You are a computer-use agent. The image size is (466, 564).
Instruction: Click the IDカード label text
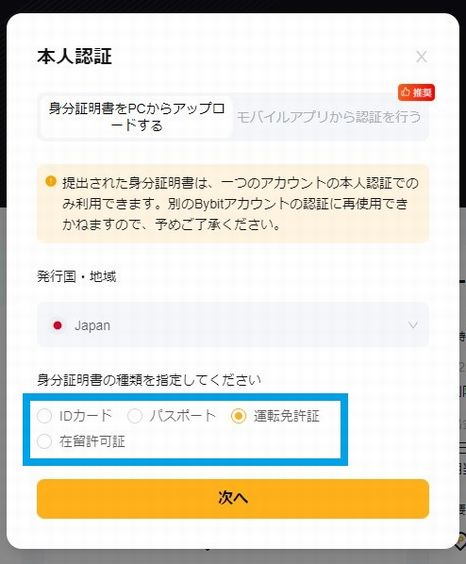[x=86, y=416]
